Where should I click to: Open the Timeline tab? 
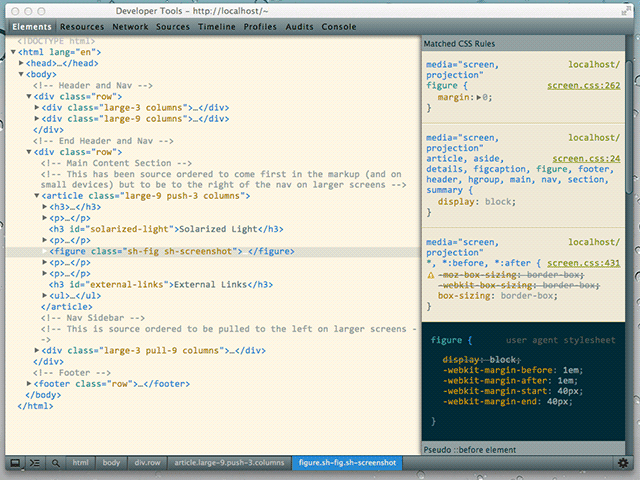[x=216, y=27]
